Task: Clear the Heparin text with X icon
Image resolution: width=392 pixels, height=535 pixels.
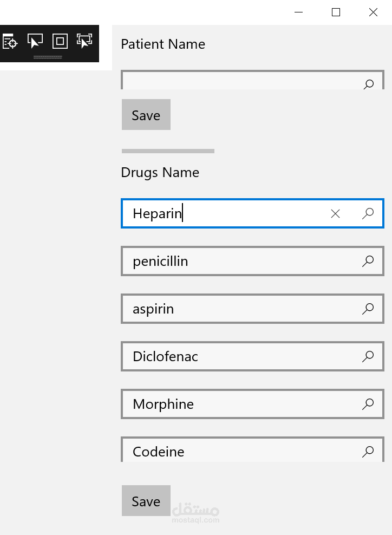Action: pos(335,214)
